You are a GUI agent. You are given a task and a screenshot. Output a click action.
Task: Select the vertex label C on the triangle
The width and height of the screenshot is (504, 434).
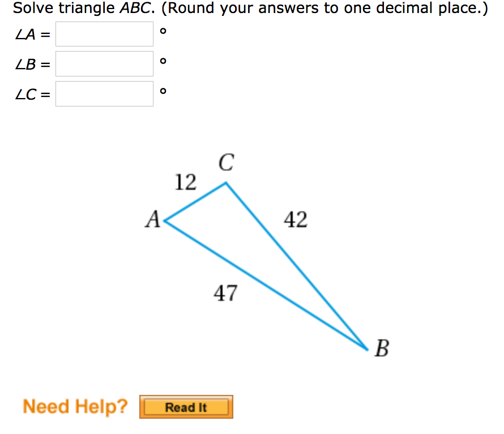click(x=226, y=163)
